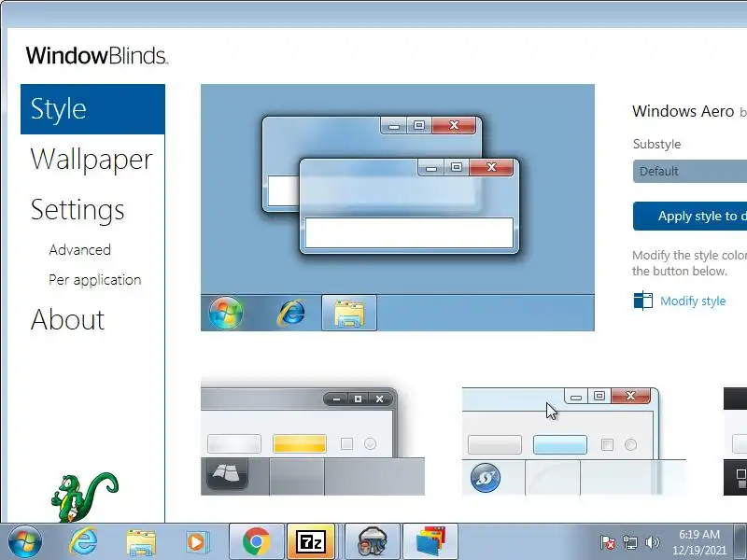The width and height of the screenshot is (747, 560).
Task: Open the Style section
Action: pyautogui.click(x=92, y=109)
